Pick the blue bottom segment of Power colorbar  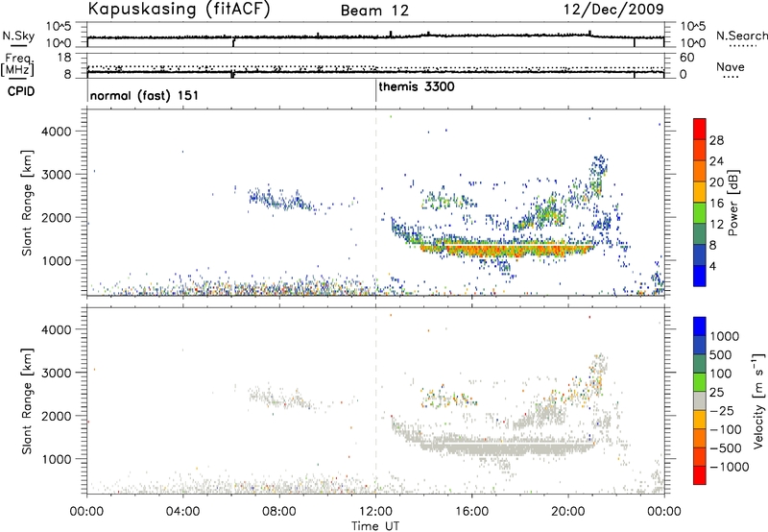(x=700, y=276)
